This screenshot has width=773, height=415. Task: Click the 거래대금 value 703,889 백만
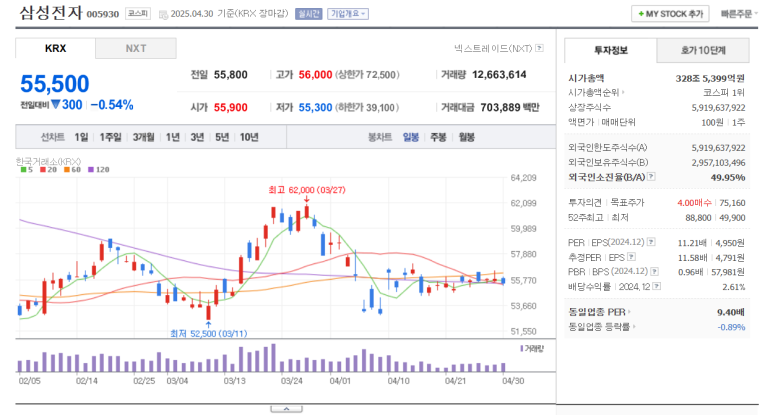(510, 107)
